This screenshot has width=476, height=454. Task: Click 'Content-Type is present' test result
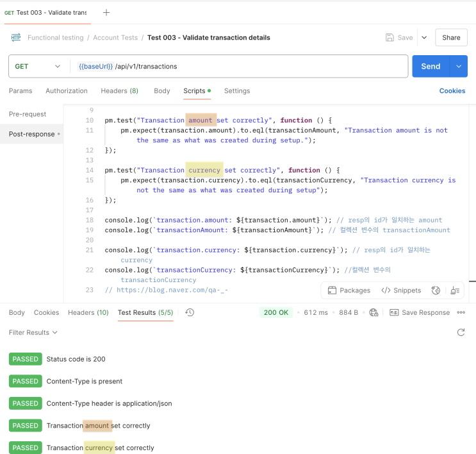85,382
